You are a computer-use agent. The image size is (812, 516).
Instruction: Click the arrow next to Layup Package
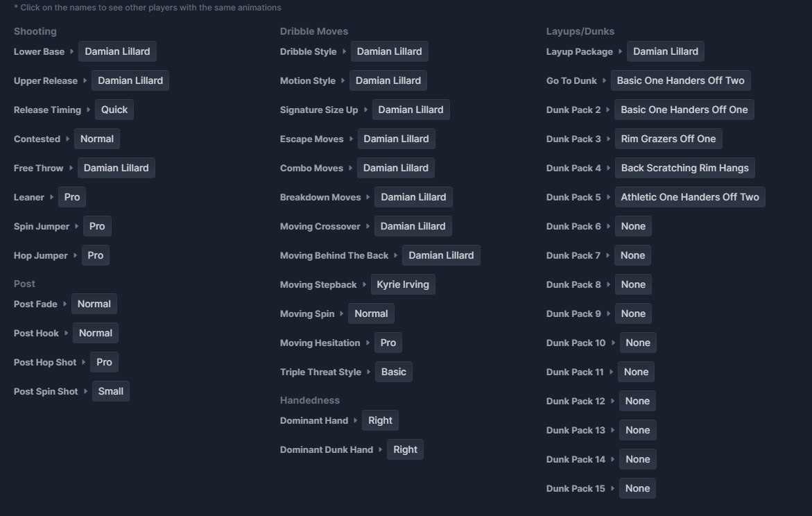click(620, 51)
